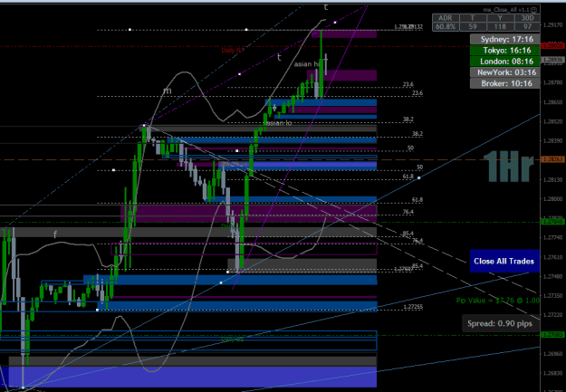Click the Close All Trades button

(504, 261)
